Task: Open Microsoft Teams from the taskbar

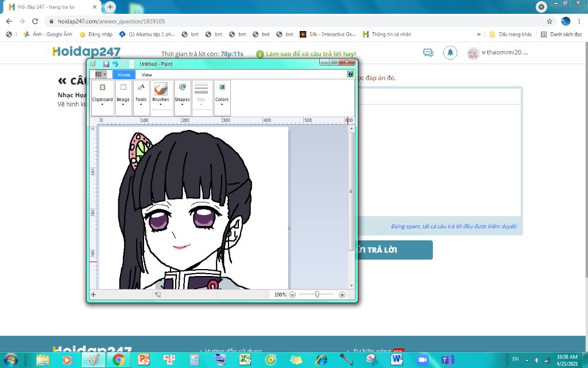Action: (447, 360)
